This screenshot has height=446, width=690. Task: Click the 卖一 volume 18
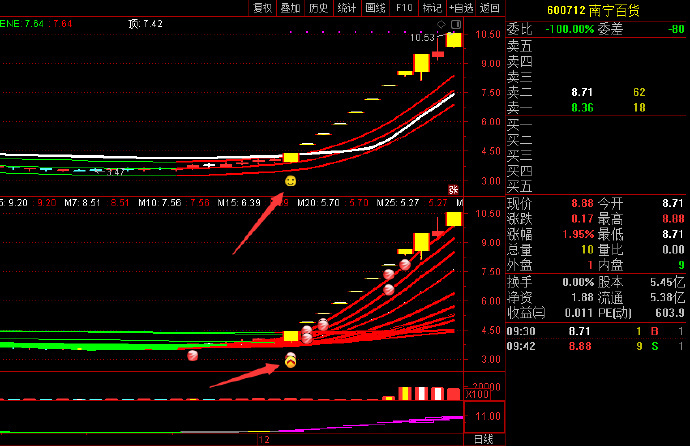click(x=639, y=108)
